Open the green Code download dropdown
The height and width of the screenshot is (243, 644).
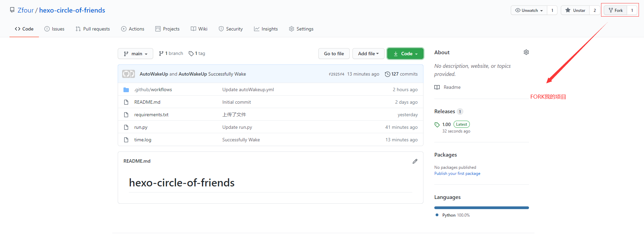405,54
